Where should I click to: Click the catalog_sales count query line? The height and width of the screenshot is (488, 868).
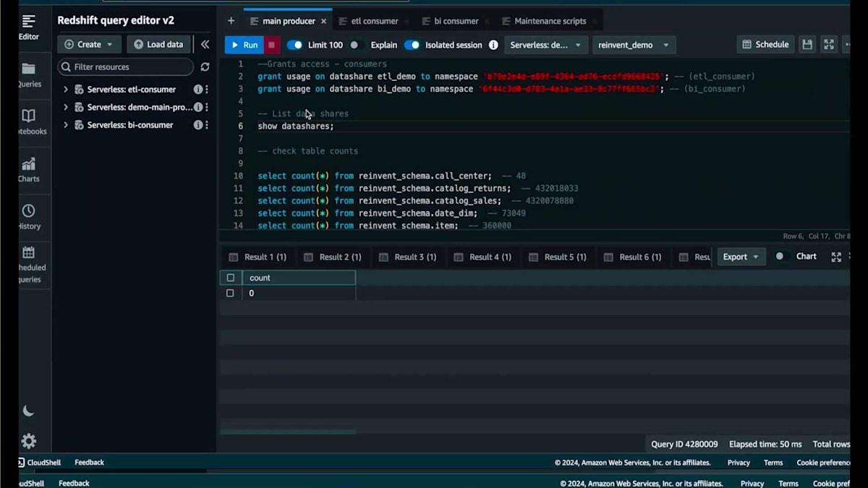(415, 201)
